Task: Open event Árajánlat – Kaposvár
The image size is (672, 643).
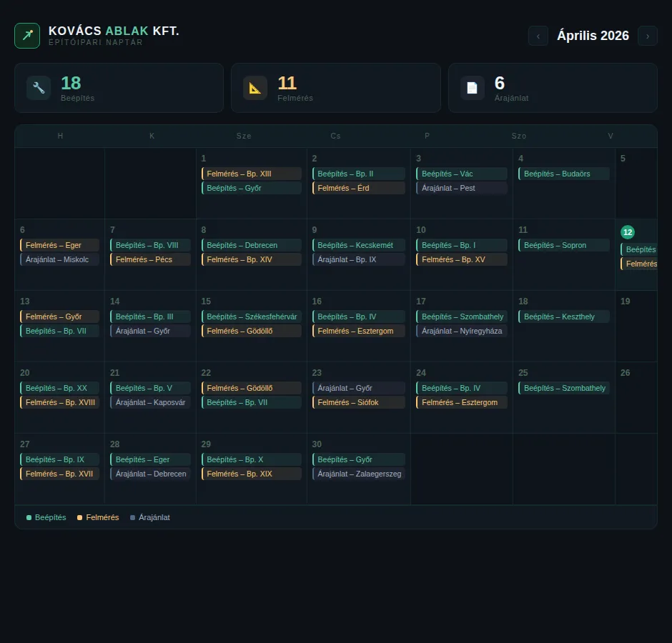Action: click(x=150, y=403)
